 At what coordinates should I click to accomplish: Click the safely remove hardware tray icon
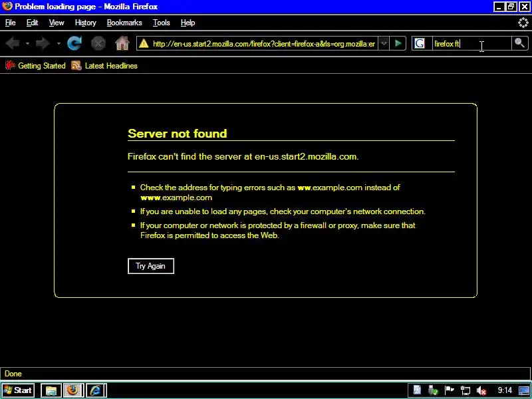pyautogui.click(x=433, y=390)
